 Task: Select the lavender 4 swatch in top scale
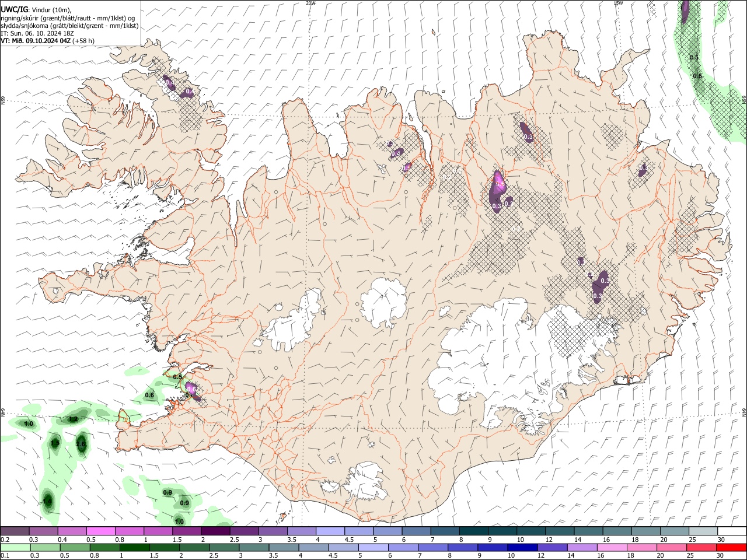coord(330,531)
